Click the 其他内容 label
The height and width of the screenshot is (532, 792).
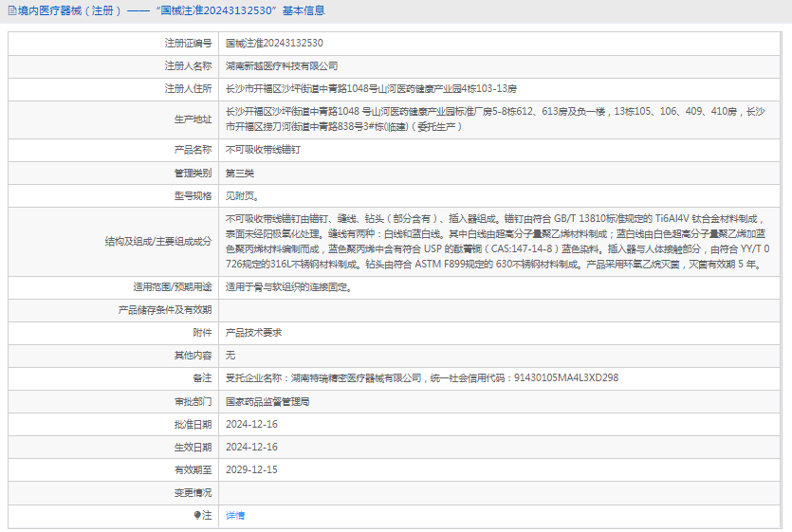[193, 356]
